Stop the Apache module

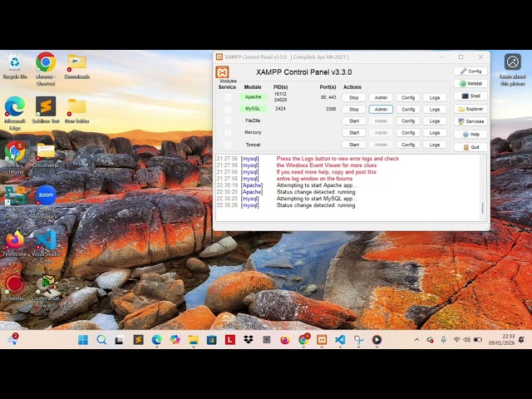pos(354,97)
